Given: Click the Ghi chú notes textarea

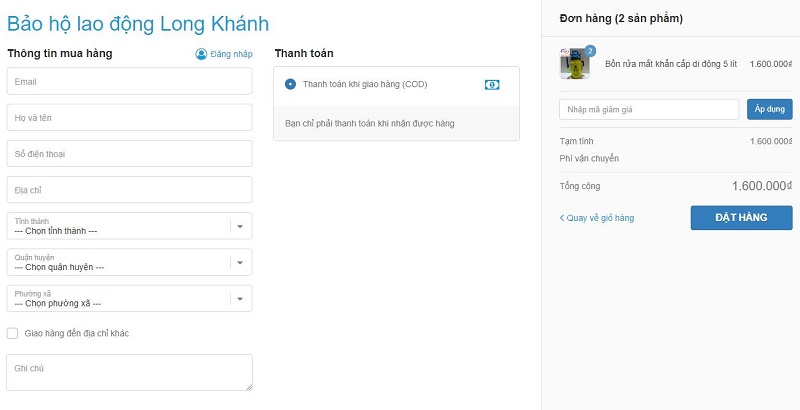Looking at the screenshot, I should (x=130, y=373).
